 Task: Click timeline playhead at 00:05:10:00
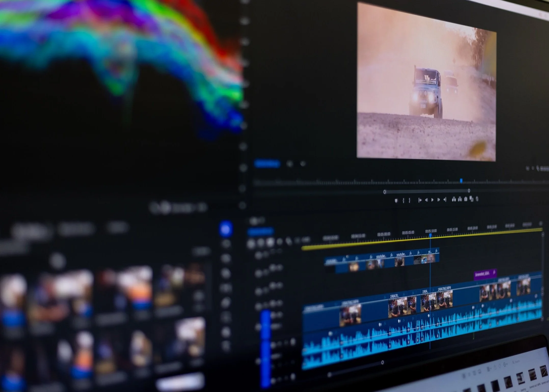tap(431, 235)
